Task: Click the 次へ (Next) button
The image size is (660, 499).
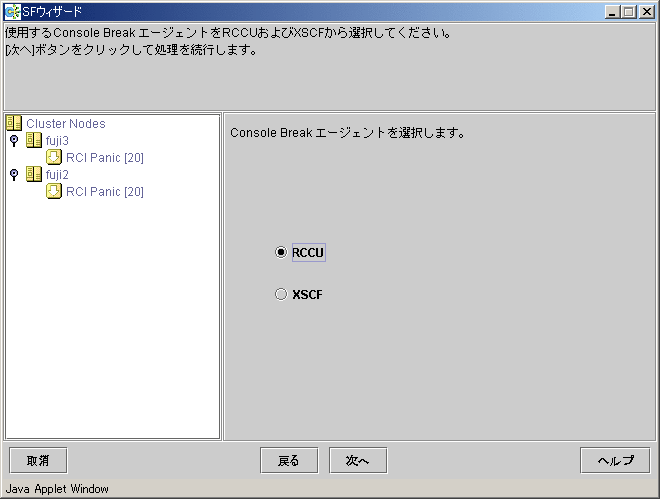Action: tap(358, 460)
